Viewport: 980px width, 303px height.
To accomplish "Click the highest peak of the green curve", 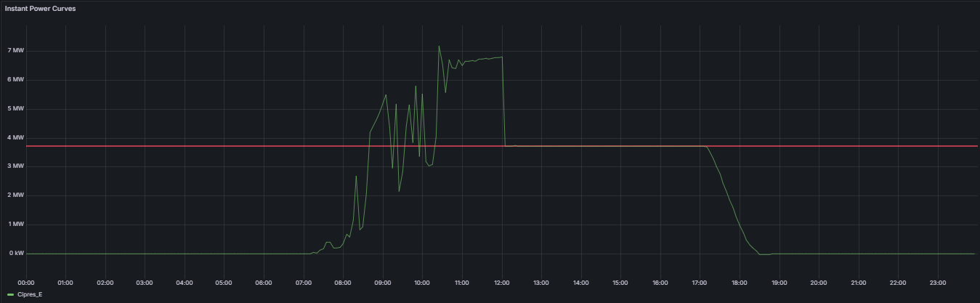I will (x=439, y=46).
